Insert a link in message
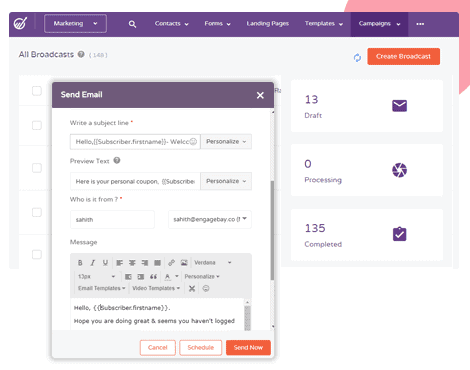This screenshot has width=470, height=370. click(x=171, y=263)
